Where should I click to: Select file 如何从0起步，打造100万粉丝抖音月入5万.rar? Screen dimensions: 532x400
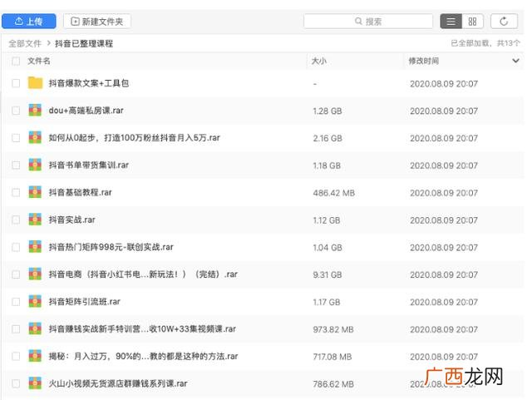[134, 138]
